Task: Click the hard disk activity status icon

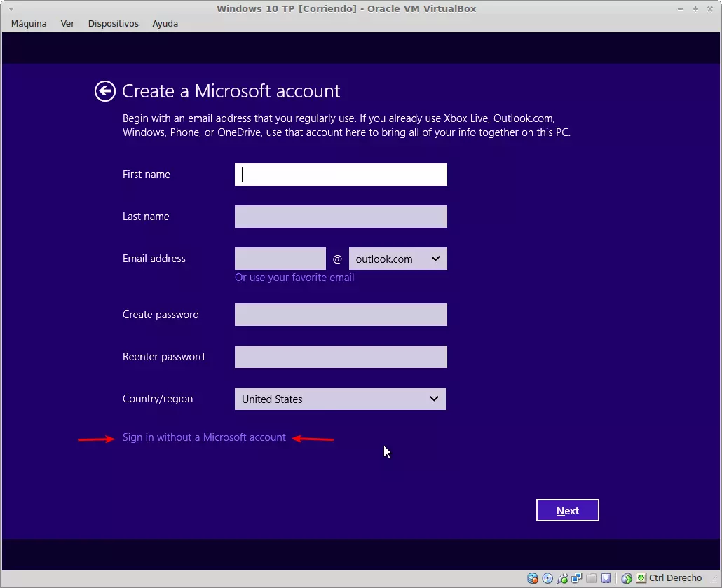Action: click(533, 578)
